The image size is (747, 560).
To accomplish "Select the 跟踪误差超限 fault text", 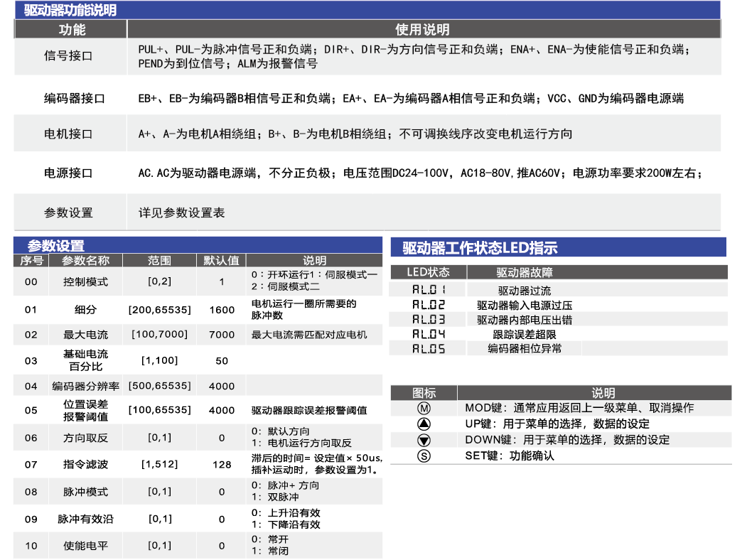I will coord(525,335).
